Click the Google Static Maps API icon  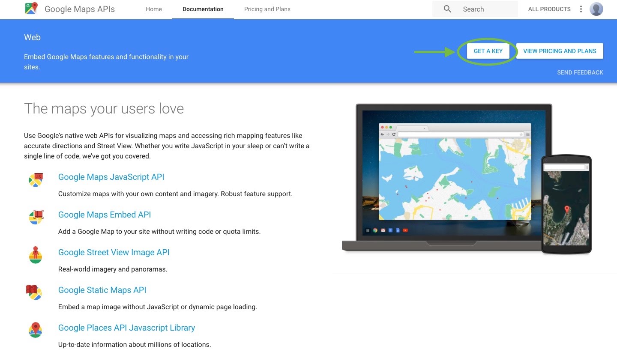point(34,292)
